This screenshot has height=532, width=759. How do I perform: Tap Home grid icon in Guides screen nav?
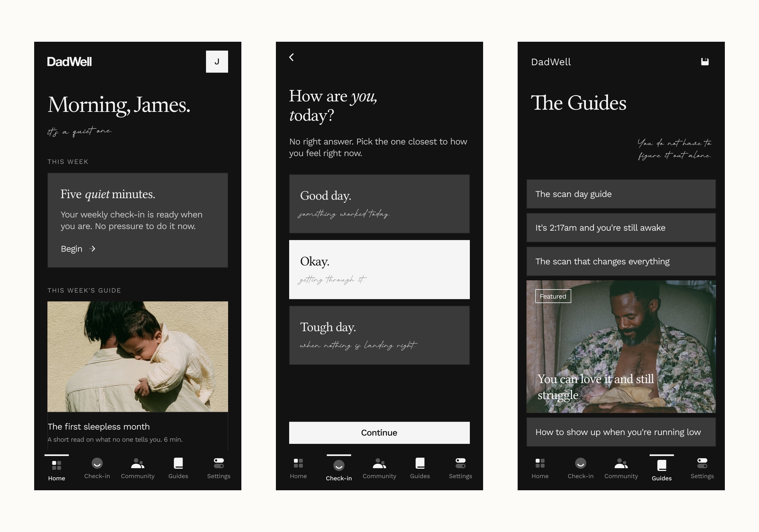click(540, 463)
